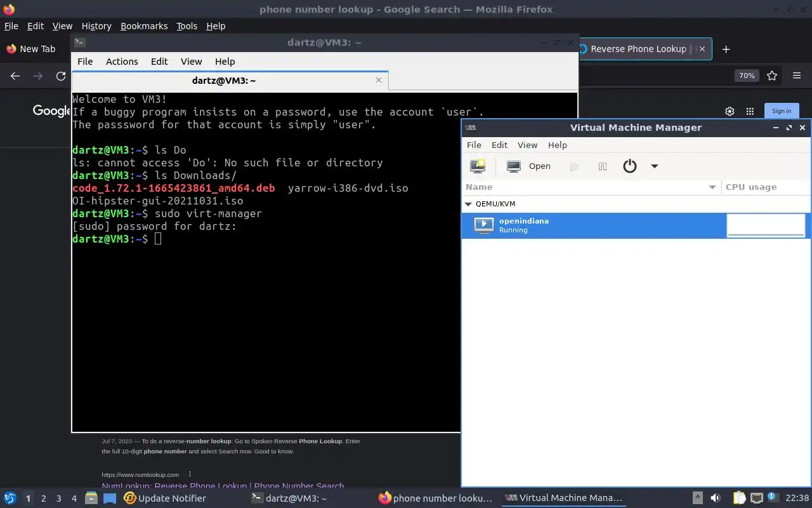Click the network connection tray icon
This screenshot has height=508, width=812.
coord(756,498)
